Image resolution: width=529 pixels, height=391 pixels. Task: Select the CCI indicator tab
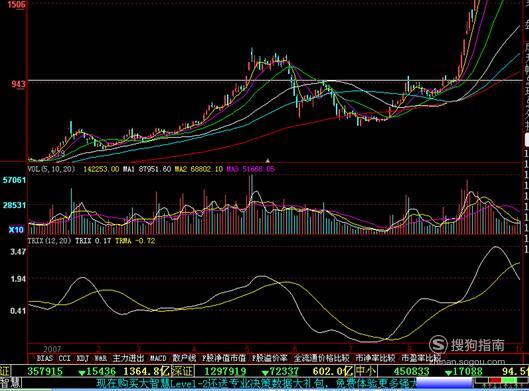pos(64,358)
